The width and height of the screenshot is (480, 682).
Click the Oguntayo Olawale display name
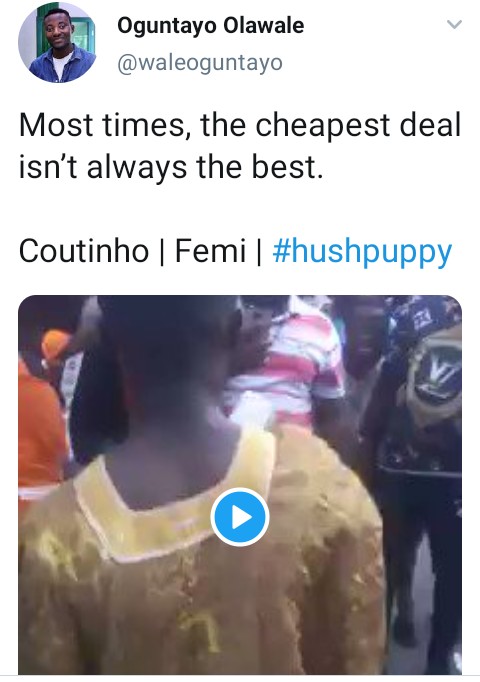(x=210, y=25)
